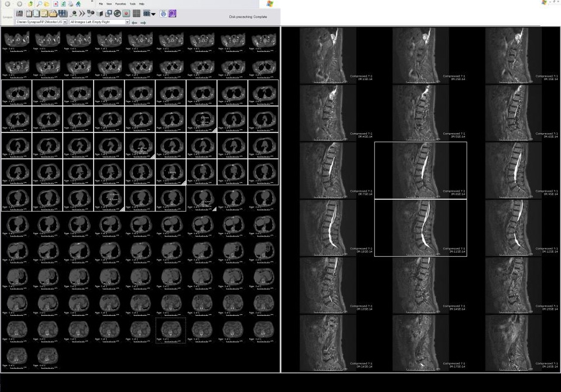Click the Windows logo beside the menu bar
561x392 pixels.
[270, 4]
